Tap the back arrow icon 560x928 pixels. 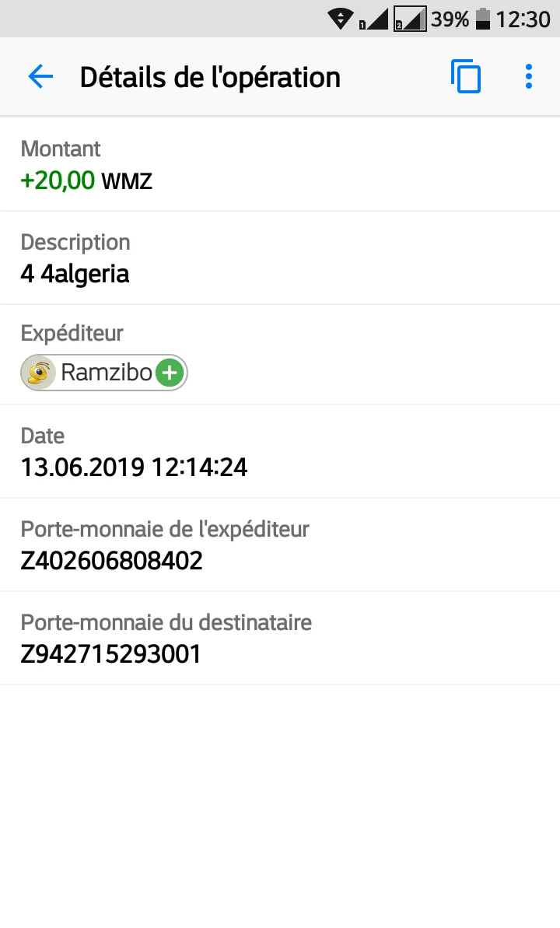click(x=40, y=77)
